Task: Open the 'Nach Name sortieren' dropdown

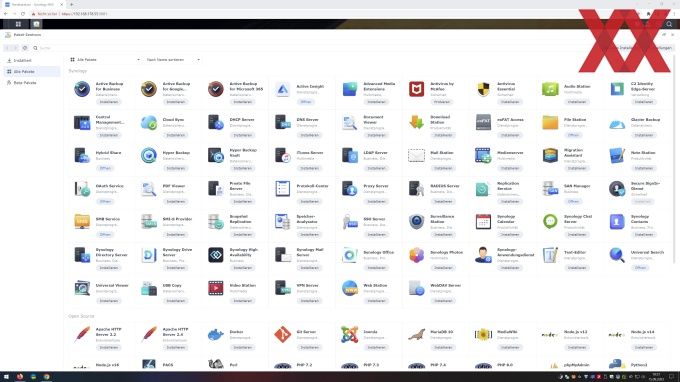Action: tap(173, 59)
